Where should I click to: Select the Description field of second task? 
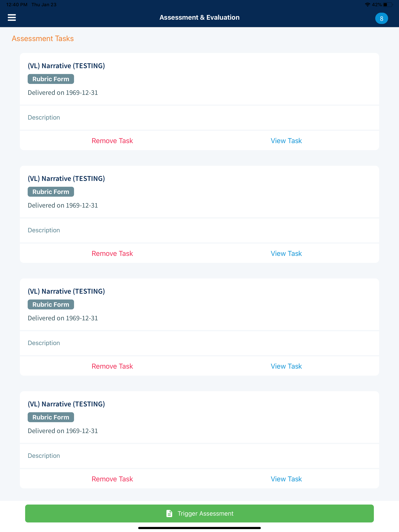click(199, 230)
